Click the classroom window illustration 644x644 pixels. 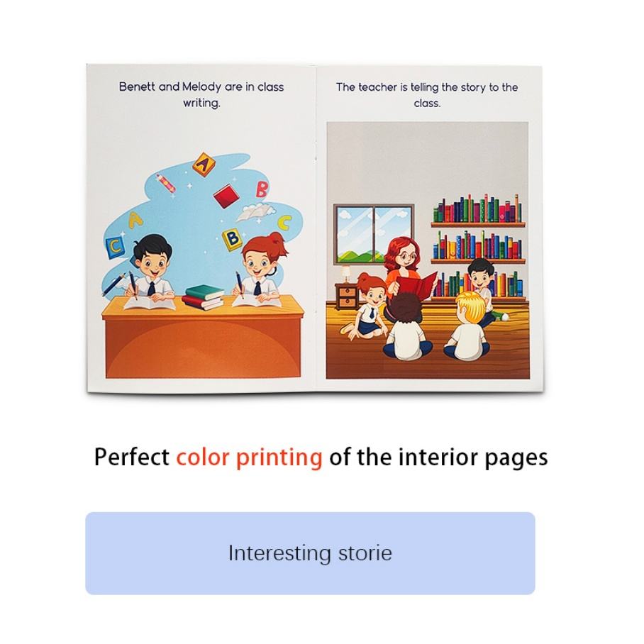point(374,232)
